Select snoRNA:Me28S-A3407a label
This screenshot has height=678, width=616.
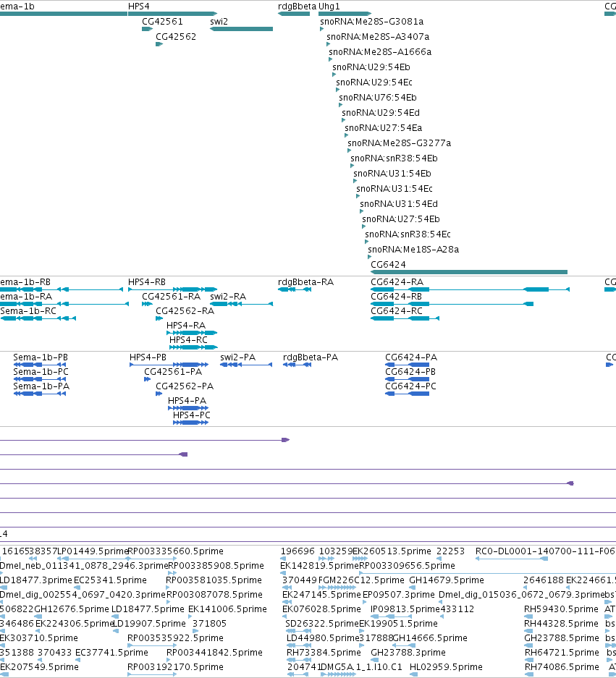378,37
